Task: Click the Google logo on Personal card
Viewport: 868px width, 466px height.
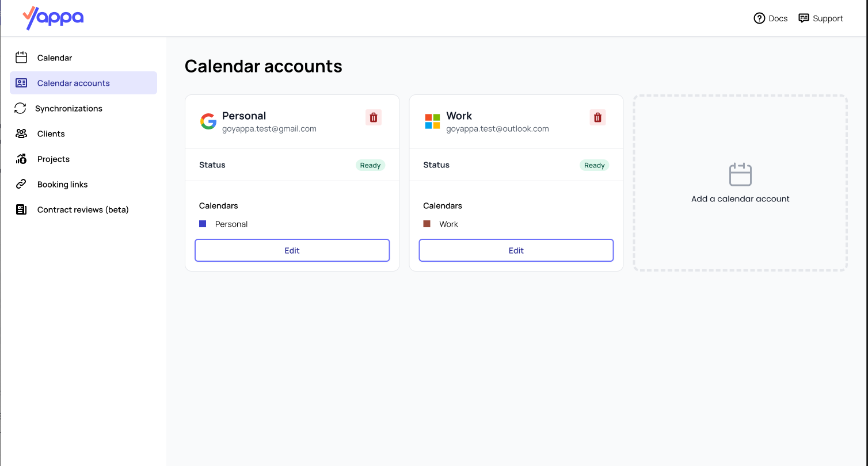Action: coord(208,121)
